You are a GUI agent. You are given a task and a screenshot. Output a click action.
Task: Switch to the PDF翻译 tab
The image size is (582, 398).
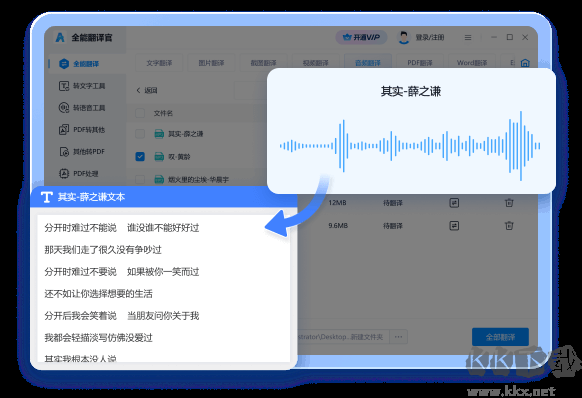(x=420, y=63)
